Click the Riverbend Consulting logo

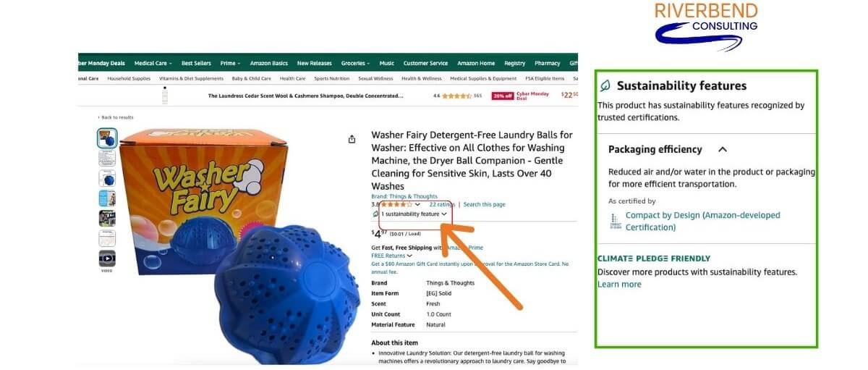(x=705, y=25)
